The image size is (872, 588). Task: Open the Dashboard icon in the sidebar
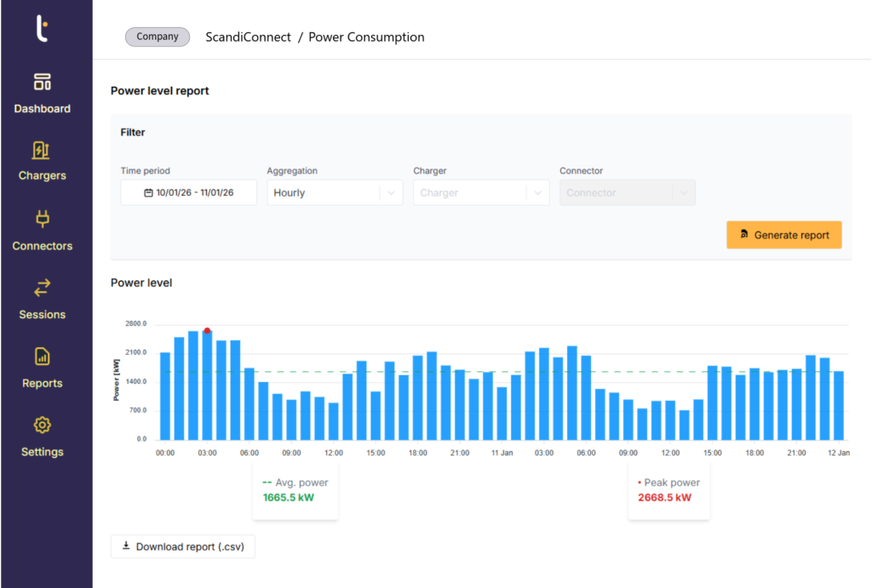(42, 82)
